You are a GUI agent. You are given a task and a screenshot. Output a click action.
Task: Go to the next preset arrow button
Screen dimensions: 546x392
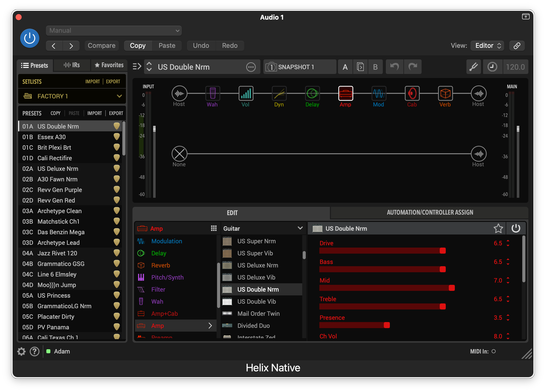coord(71,46)
